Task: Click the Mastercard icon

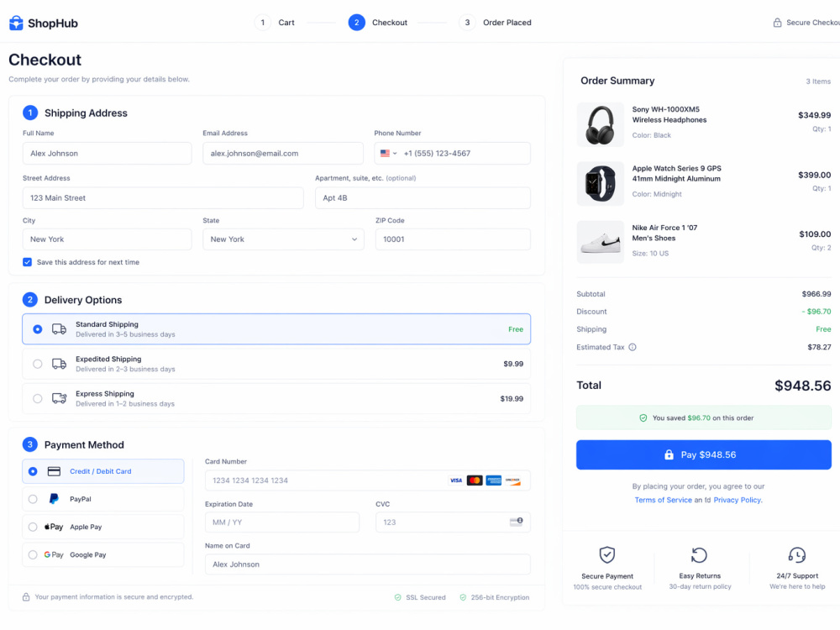Action: click(x=475, y=480)
